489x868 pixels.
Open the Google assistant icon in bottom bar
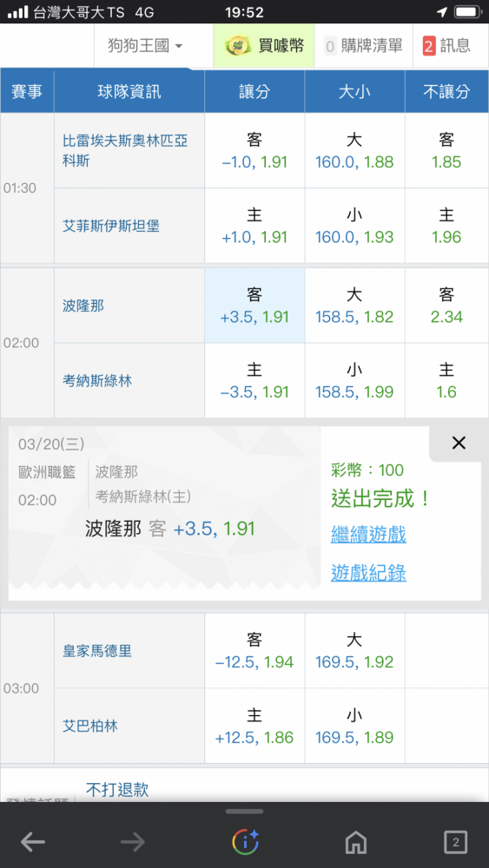[x=245, y=842]
